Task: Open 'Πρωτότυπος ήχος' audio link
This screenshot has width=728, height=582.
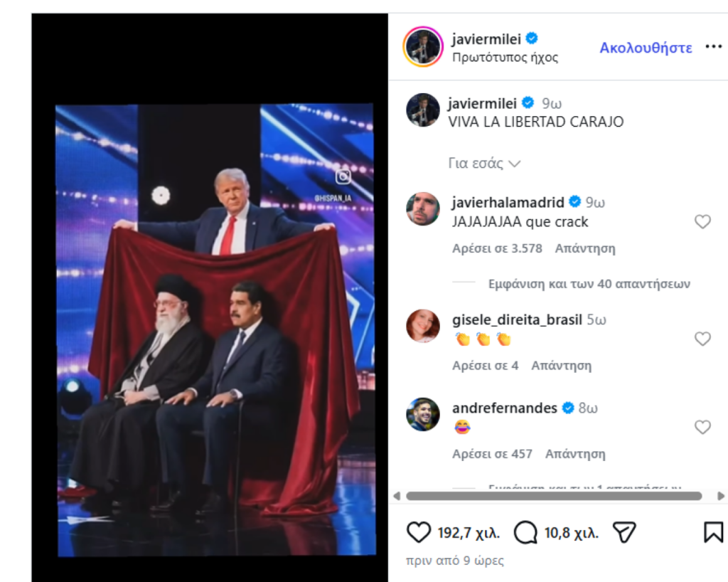Action: click(505, 57)
